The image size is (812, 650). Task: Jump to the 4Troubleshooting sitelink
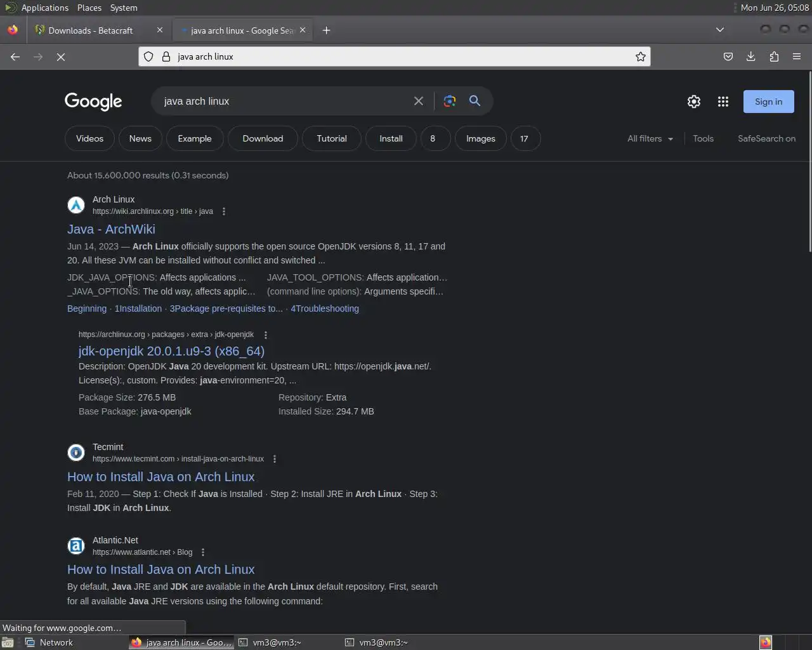(325, 308)
